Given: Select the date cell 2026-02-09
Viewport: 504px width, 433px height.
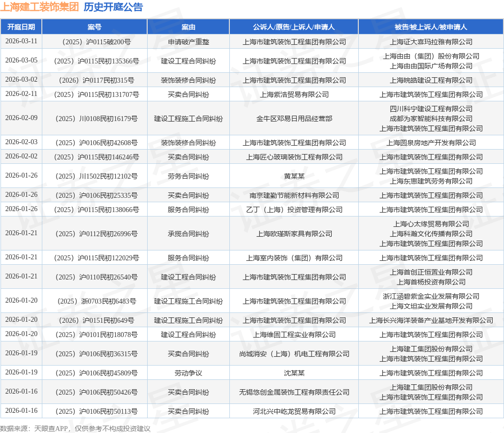Looking at the screenshot, I should pos(21,118).
